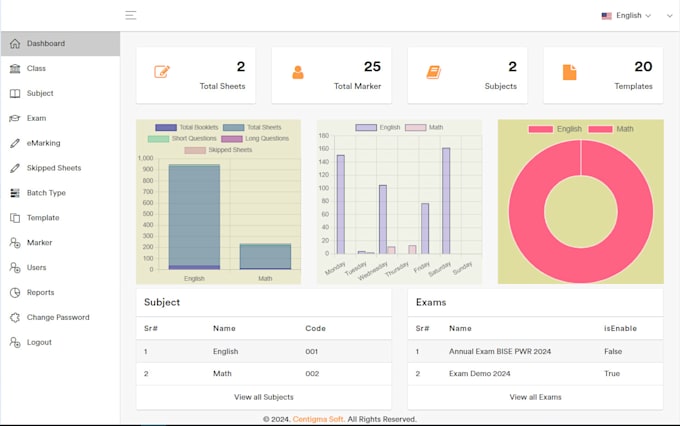
Task: Click the Marker user icon in sidebar
Action: pyautogui.click(x=15, y=242)
